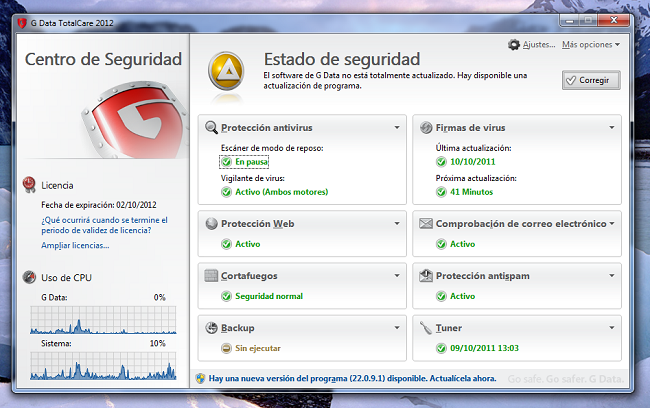Viewport: 650px width, 408px height.
Task: Click green check under Protección Web
Action: coord(226,244)
